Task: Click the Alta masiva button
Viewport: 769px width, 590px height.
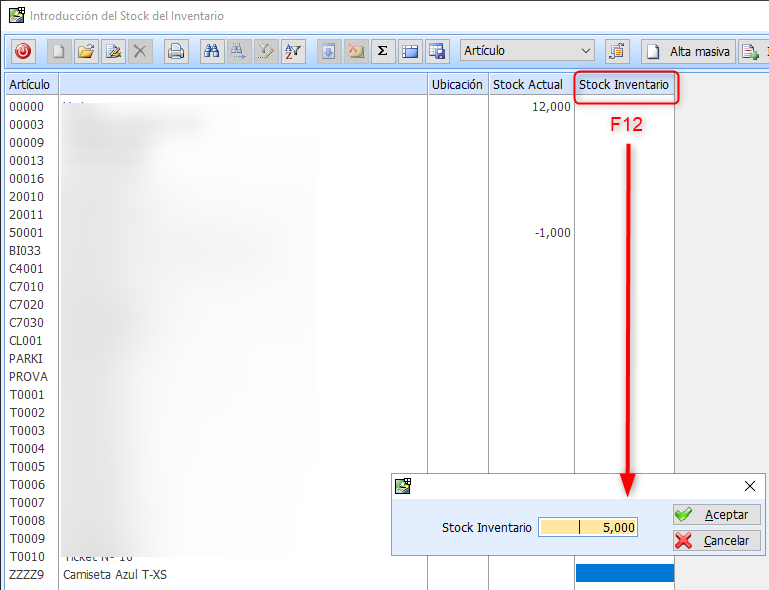Action: tap(688, 51)
